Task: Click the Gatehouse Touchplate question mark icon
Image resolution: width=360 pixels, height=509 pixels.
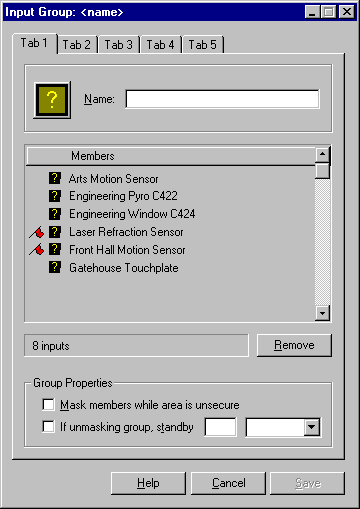Action: pyautogui.click(x=55, y=267)
